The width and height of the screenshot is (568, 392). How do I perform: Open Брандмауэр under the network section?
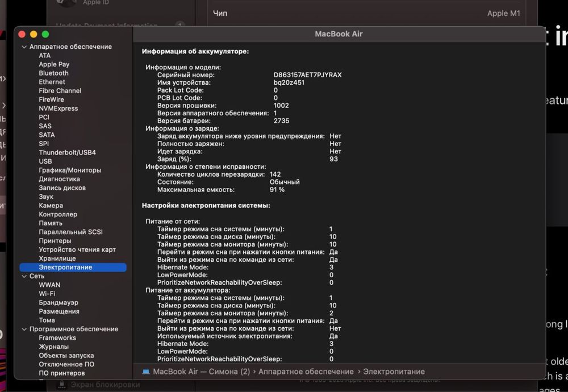(x=59, y=303)
